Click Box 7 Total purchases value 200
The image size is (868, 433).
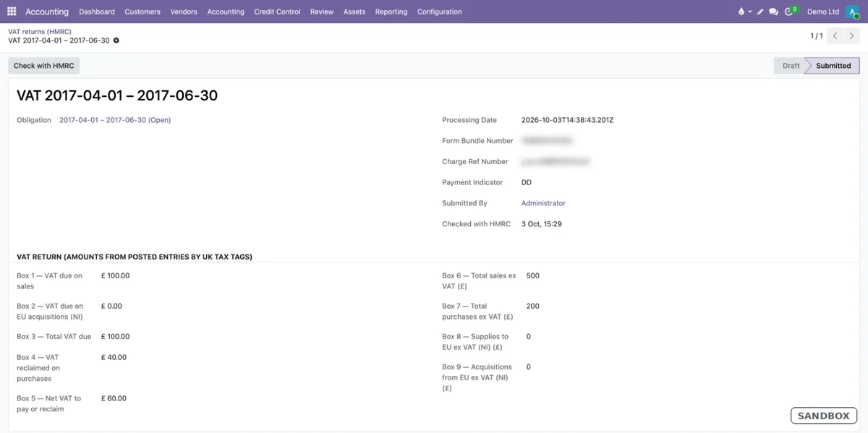point(533,306)
